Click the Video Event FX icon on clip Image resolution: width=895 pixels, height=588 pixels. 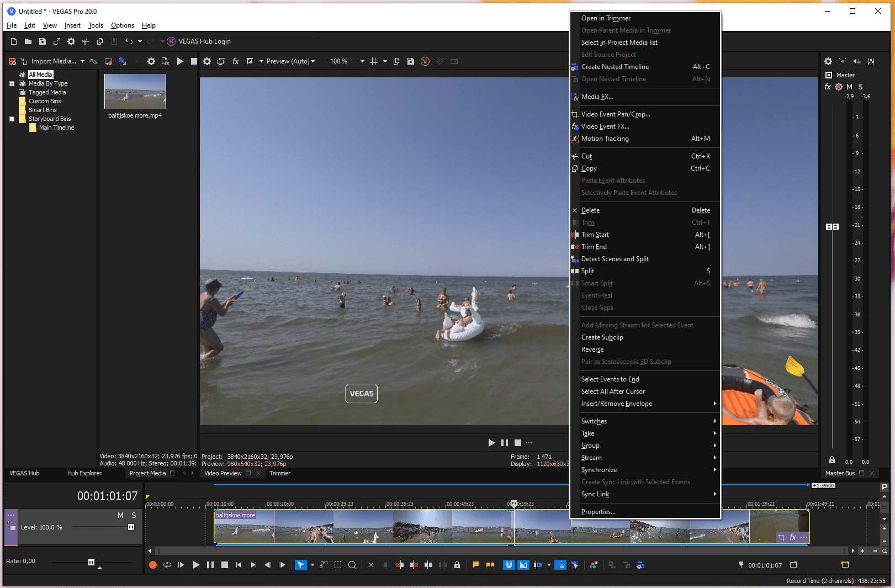point(793,537)
